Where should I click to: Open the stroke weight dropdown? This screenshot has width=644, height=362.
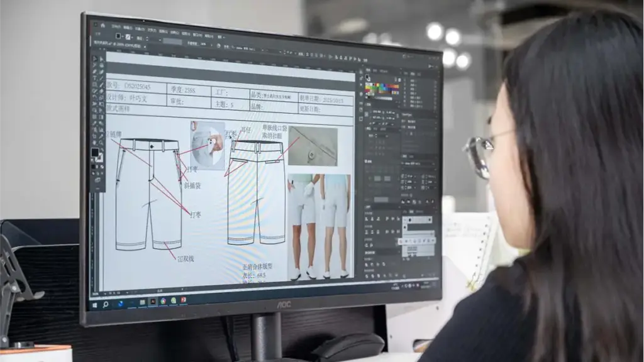click(x=160, y=40)
